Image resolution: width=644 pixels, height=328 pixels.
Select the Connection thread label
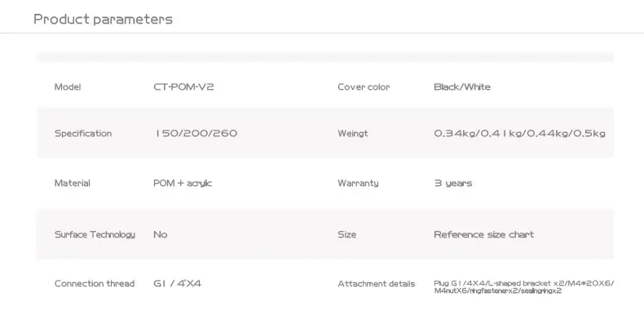[x=95, y=284]
